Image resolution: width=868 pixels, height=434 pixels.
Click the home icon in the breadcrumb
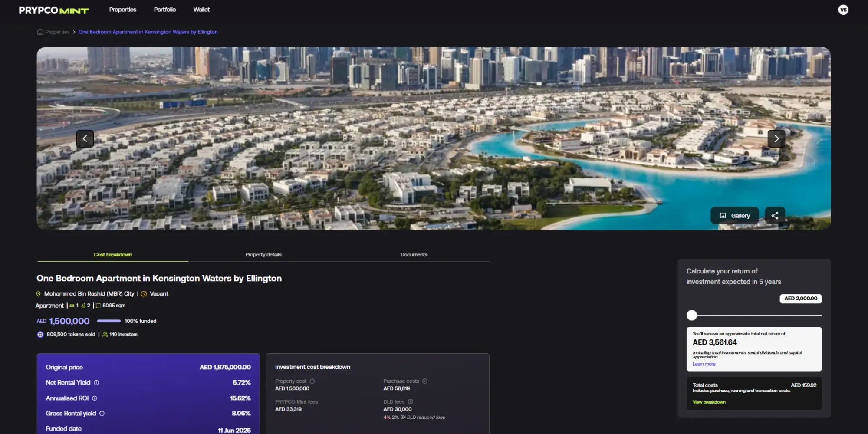(40, 32)
